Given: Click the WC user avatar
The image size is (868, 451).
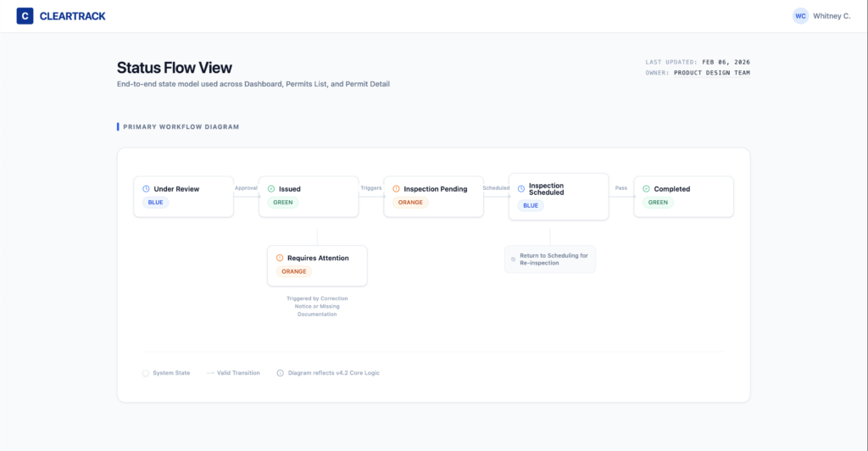Looking at the screenshot, I should (x=800, y=15).
